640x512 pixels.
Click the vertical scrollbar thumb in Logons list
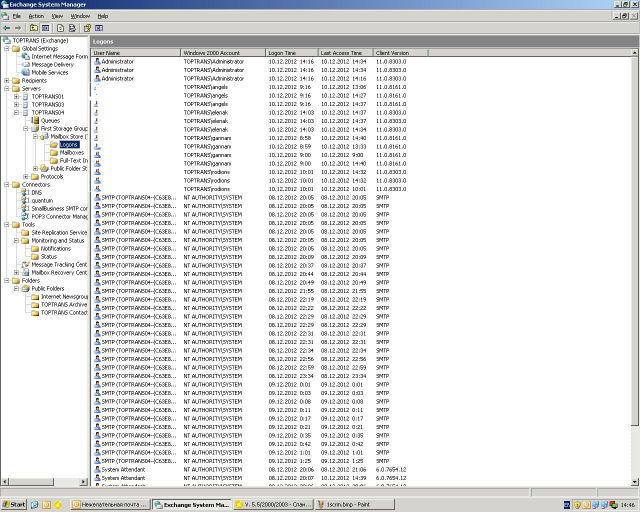(635, 241)
